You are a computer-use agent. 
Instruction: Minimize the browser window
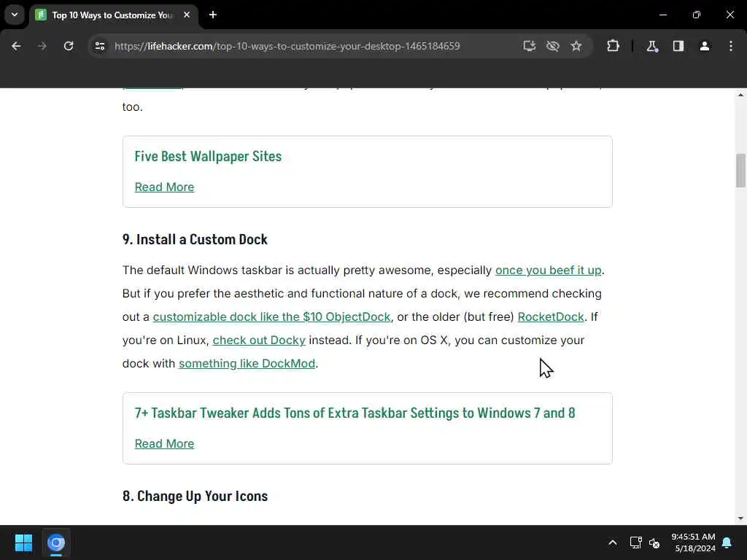tap(662, 15)
